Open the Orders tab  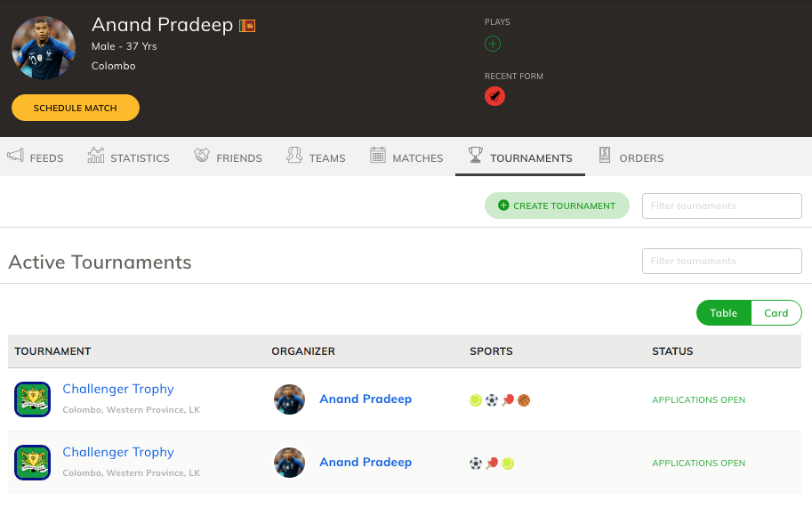[631, 157]
